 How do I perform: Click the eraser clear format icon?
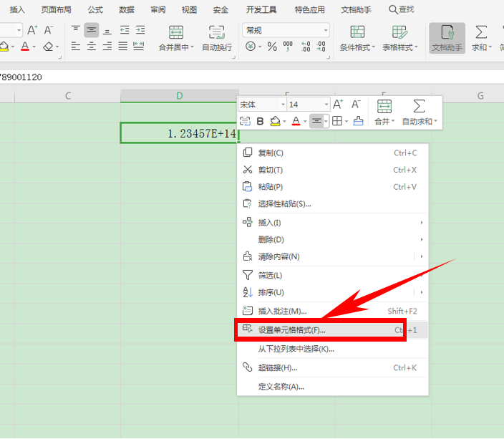point(48,47)
